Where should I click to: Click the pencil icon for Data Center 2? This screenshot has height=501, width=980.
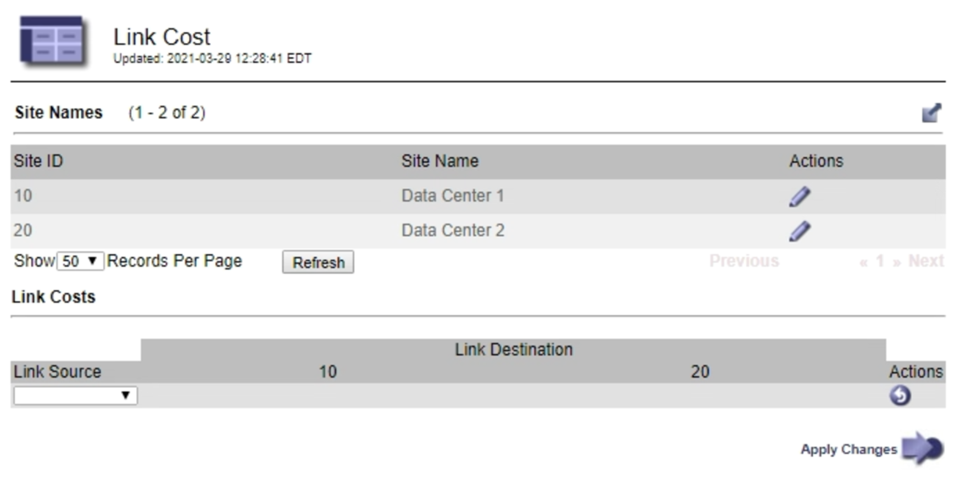[800, 231]
